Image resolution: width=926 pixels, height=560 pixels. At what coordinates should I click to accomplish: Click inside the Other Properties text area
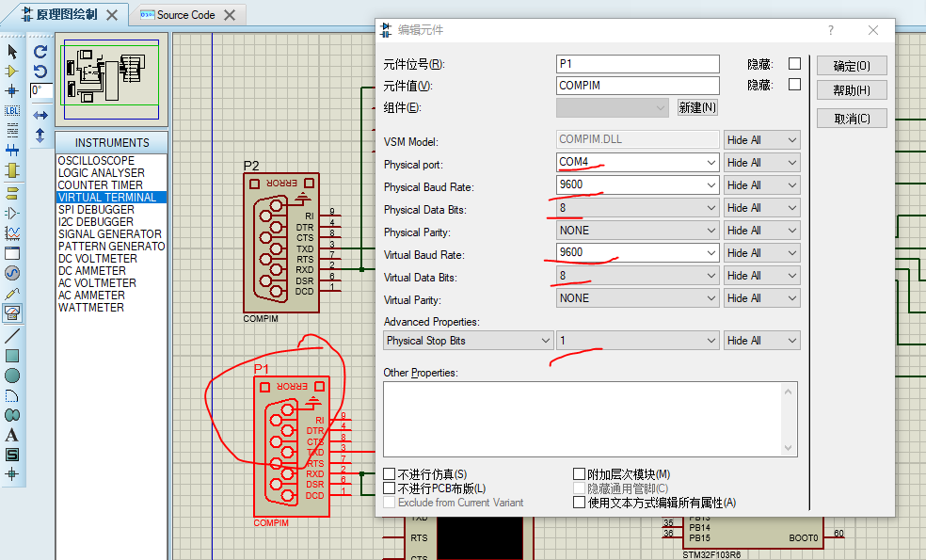coord(583,419)
